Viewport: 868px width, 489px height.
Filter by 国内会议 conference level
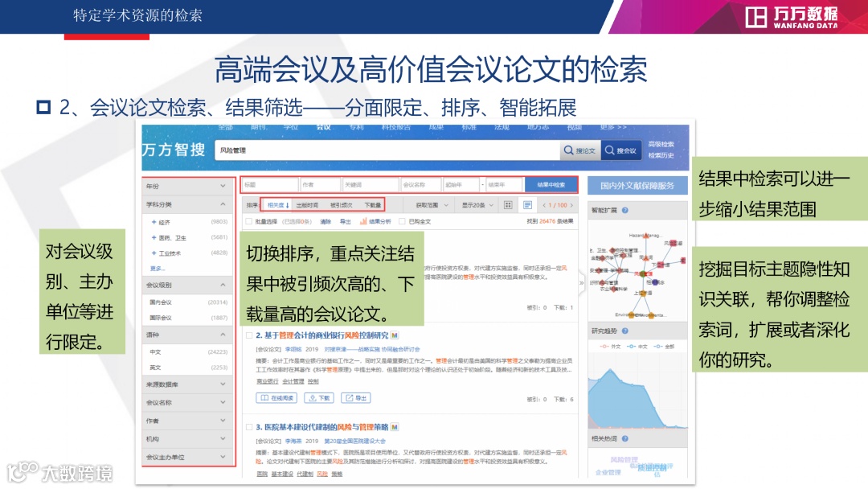[161, 302]
